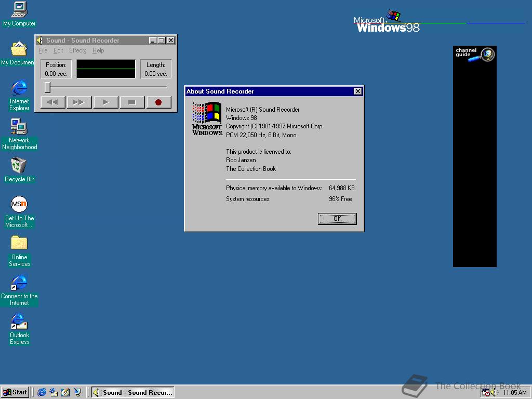Select the Outlook Express desktop shortcut
Screen dimensions: 532x399
[19, 329]
